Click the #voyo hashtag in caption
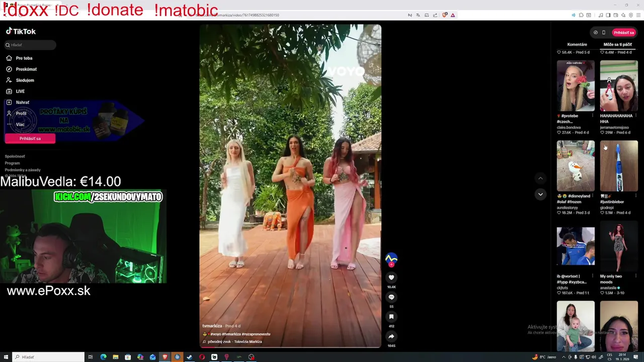Viewport: 644px width, 362px height. pyautogui.click(x=216, y=334)
